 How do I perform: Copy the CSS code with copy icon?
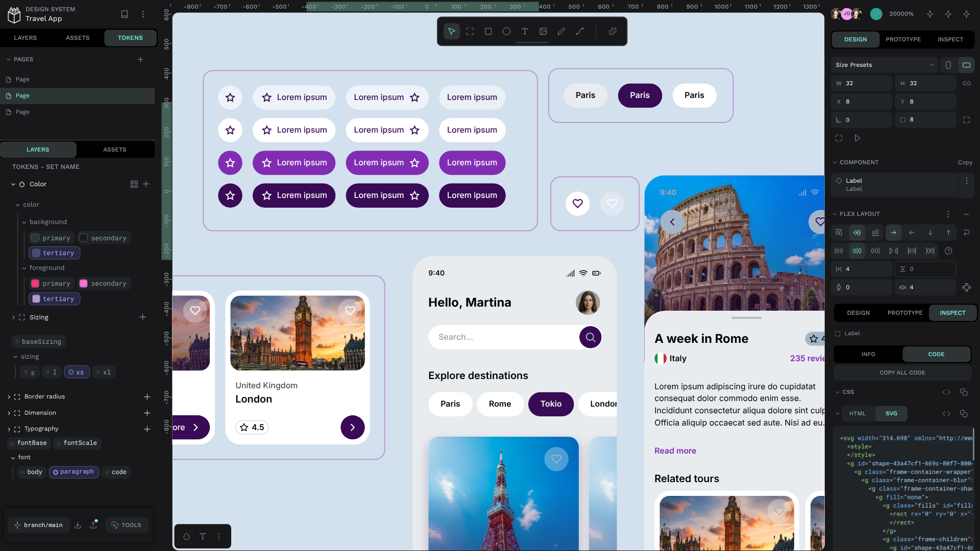click(964, 392)
